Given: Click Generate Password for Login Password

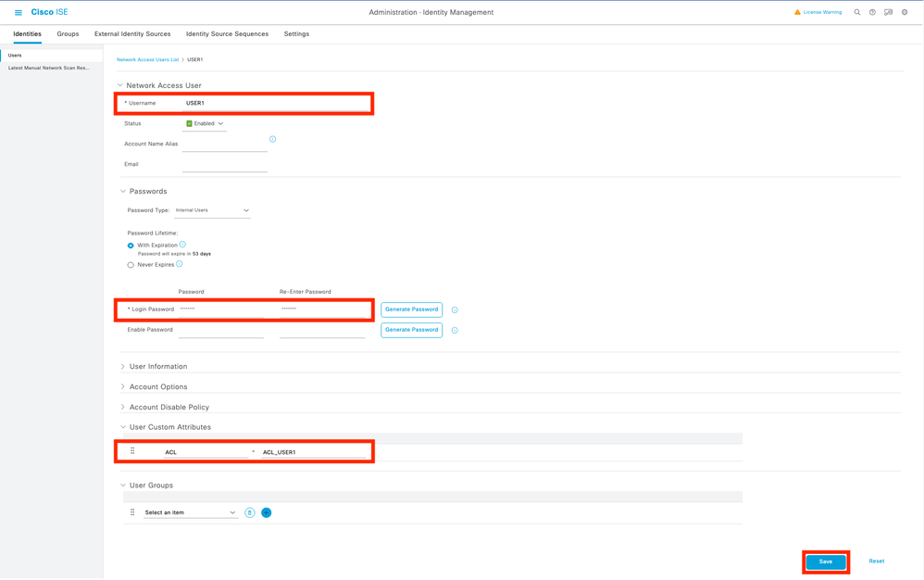Looking at the screenshot, I should [411, 309].
